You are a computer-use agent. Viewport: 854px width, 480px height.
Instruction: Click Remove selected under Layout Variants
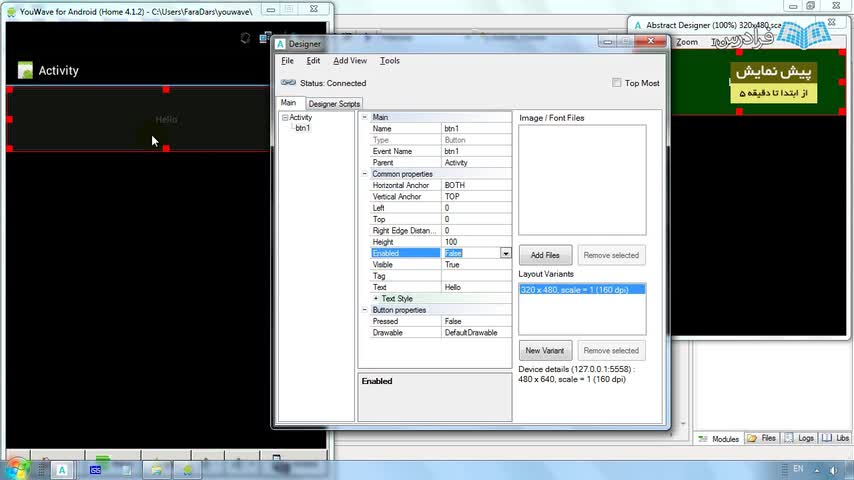coord(611,350)
